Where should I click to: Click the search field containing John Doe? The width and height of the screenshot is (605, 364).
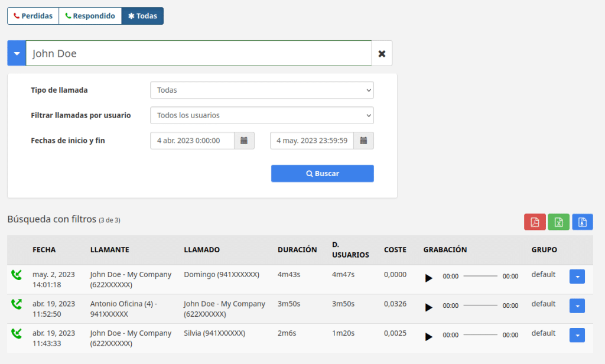[x=201, y=53]
